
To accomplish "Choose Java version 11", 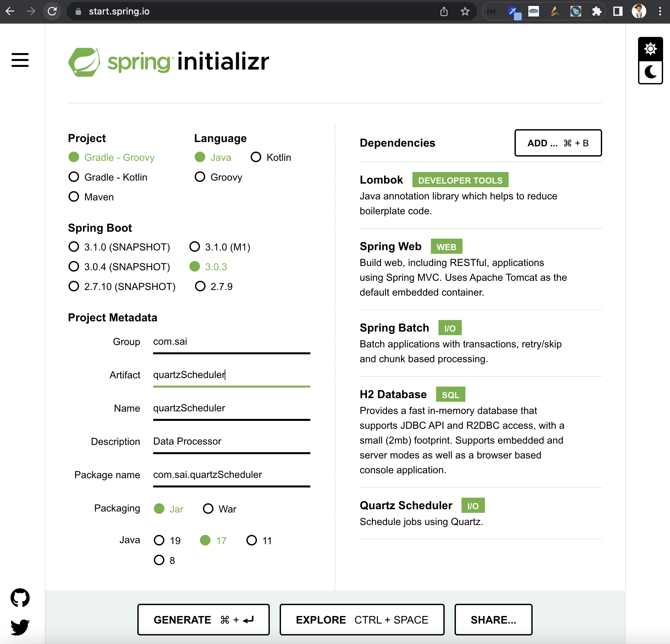I will click(252, 541).
